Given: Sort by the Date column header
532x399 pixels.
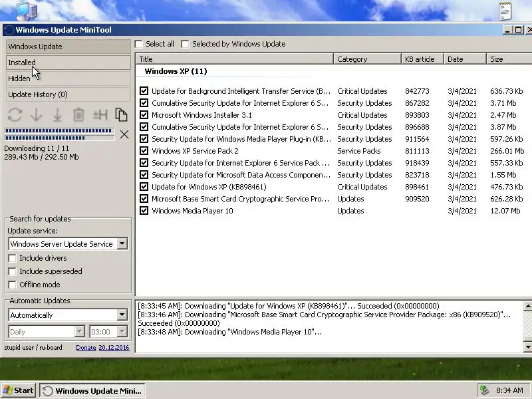Looking at the screenshot, I should (x=465, y=59).
